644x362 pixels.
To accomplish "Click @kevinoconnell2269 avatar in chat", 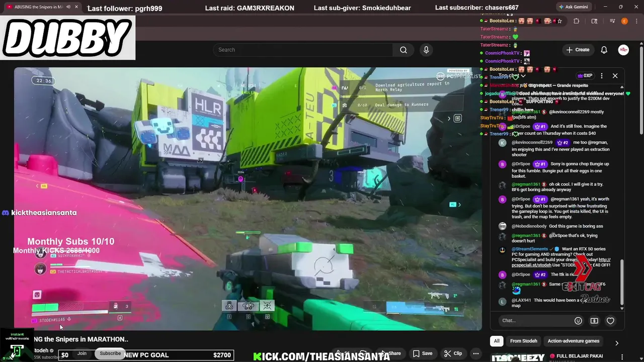I will click(x=502, y=143).
